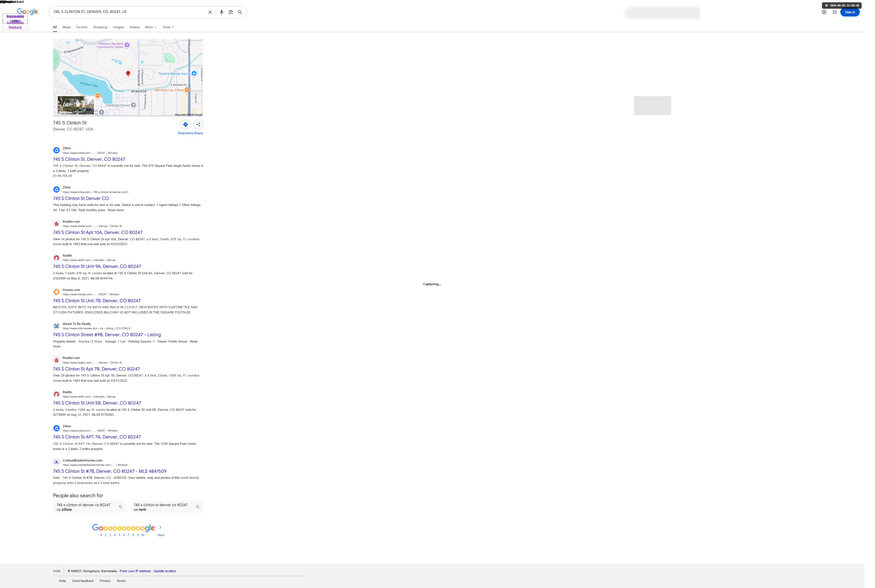Open Zillow result 745 S Clinton St Denver CO
Image resolution: width=875 pixels, height=588 pixels.
[81, 199]
